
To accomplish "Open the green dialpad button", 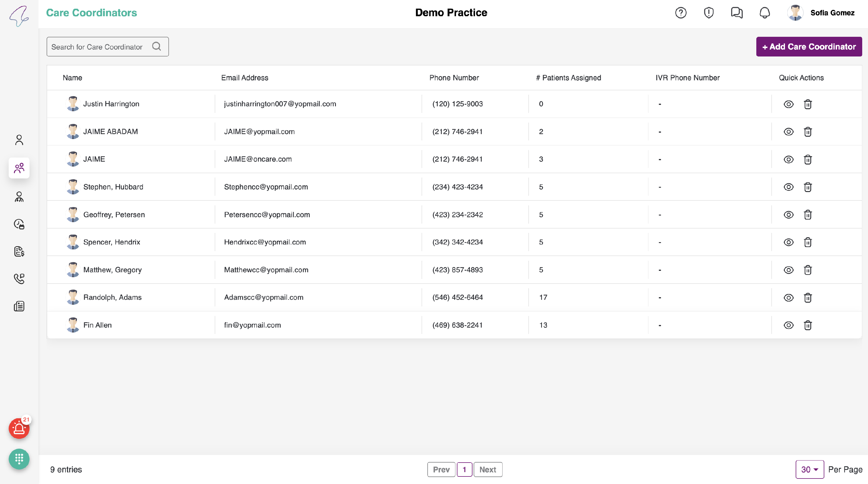I will point(19,459).
